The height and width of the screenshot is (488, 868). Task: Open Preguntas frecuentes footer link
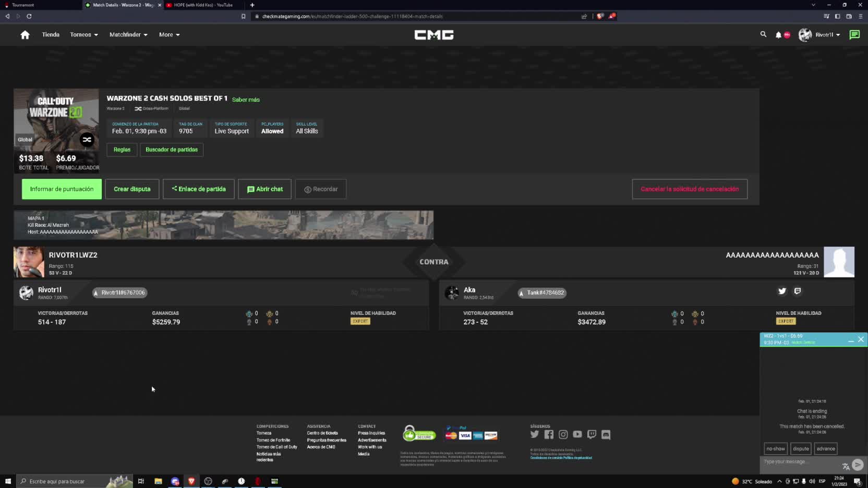[x=327, y=440]
